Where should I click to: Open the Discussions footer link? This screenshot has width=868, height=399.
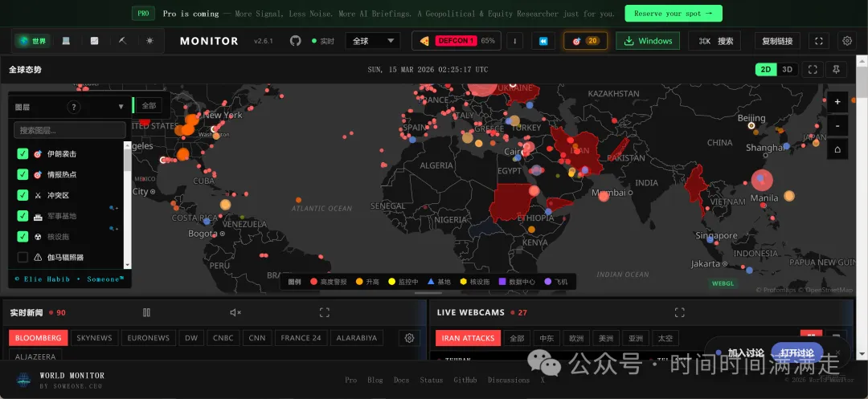[509, 380]
